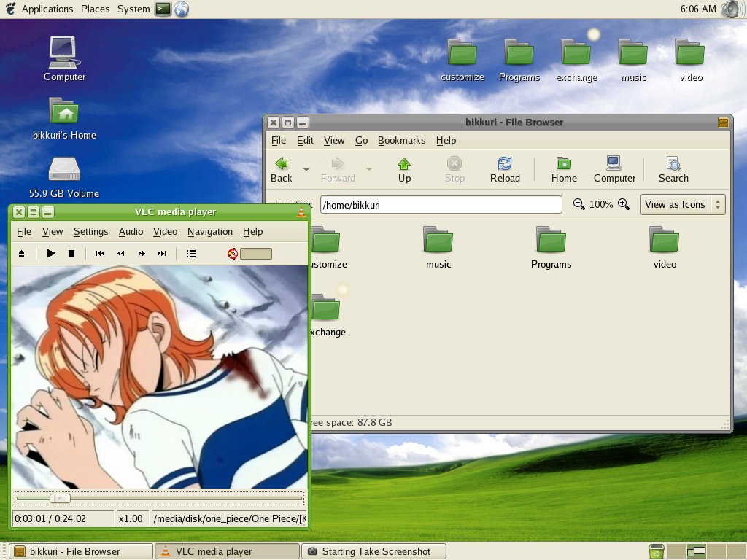Open VLC Audio menu

pos(131,231)
